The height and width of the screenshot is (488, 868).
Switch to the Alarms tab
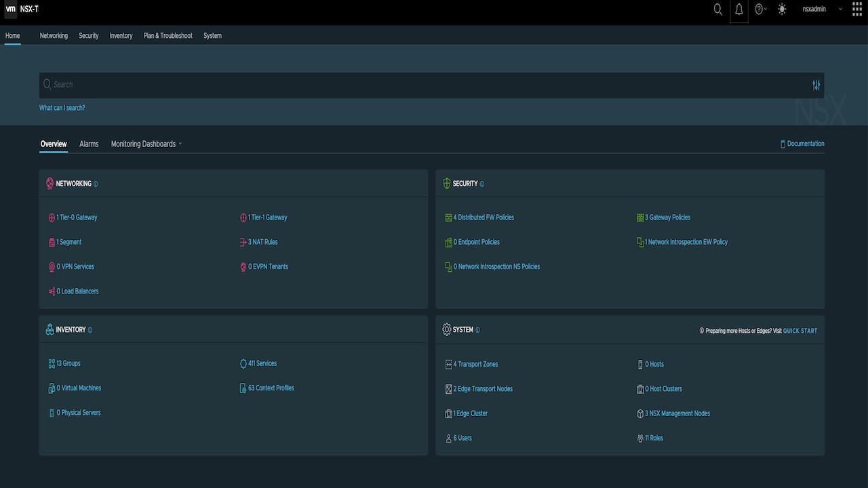pyautogui.click(x=89, y=144)
